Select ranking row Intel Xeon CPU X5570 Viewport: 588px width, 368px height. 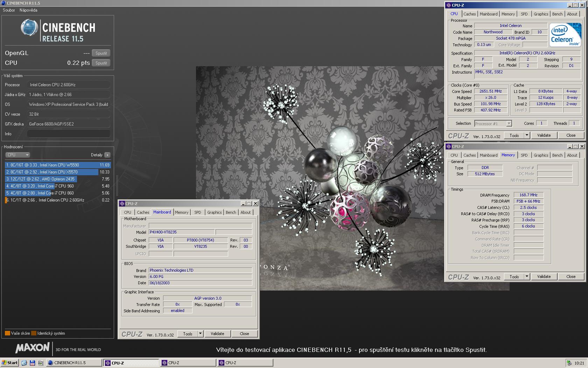point(58,172)
